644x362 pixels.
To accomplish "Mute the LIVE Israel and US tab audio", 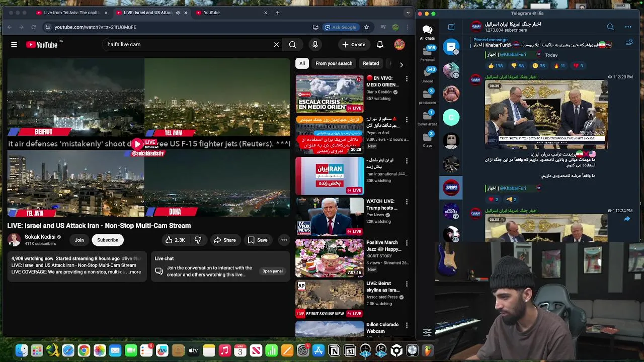I will pos(178,13).
